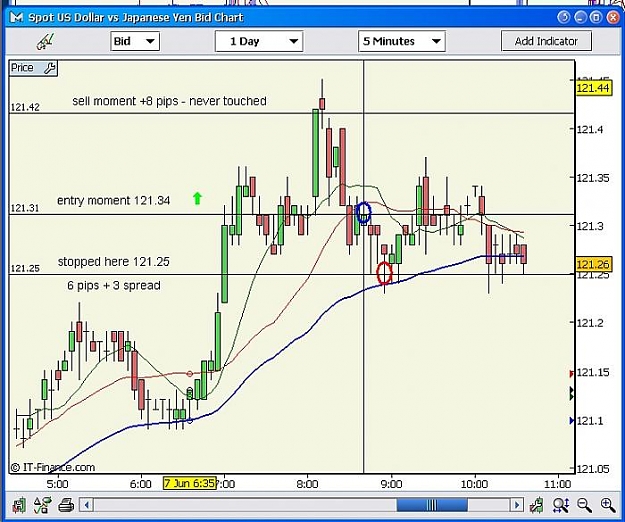Click the 121.05 price axis label

(593, 469)
